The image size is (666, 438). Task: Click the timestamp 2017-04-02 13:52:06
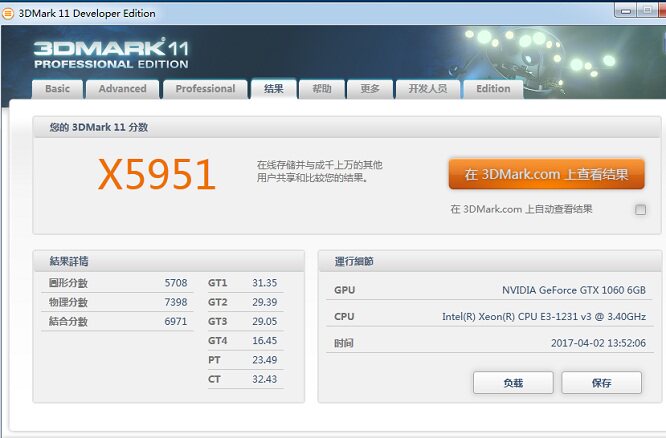[598, 343]
